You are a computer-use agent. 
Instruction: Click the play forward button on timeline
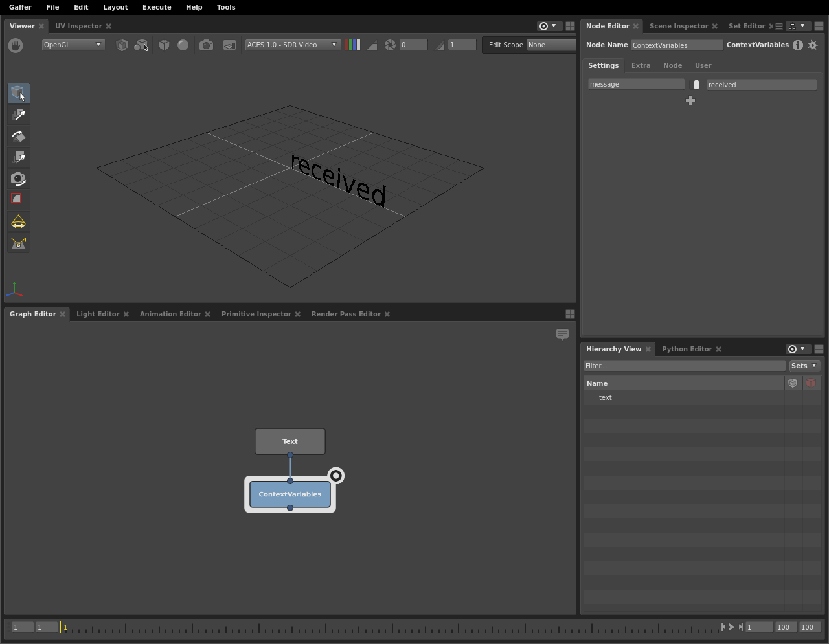tap(732, 627)
